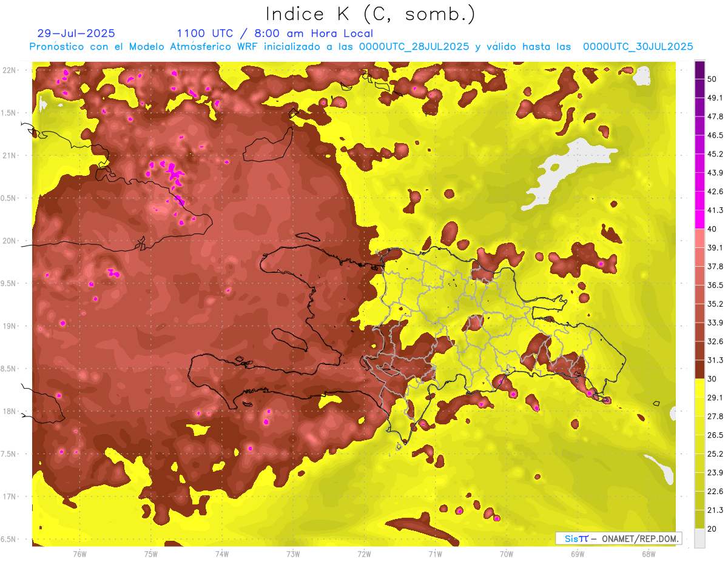Click the '27.8' value on the color scale
Viewport: 728px width, 562px height.
(x=715, y=416)
